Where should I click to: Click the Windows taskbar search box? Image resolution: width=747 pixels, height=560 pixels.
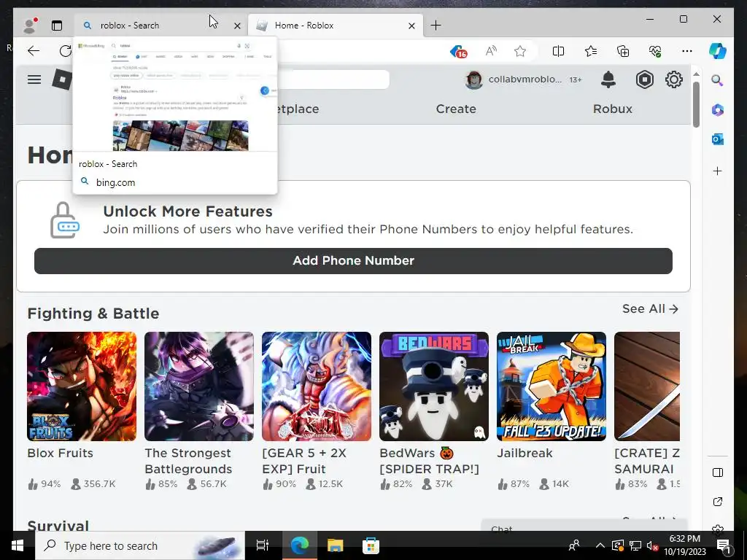click(140, 545)
